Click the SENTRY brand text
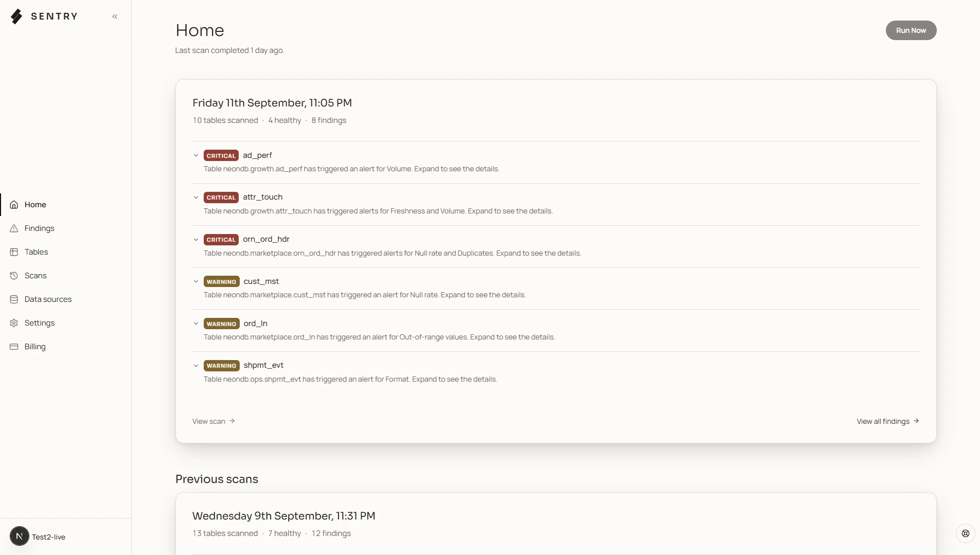This screenshot has width=980, height=555. tap(54, 16)
